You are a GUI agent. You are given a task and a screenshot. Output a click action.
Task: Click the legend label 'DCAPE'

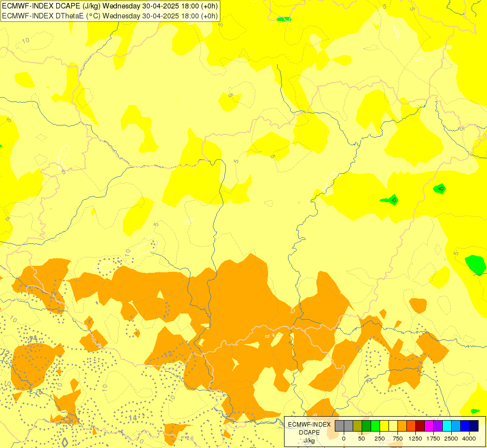(309, 433)
